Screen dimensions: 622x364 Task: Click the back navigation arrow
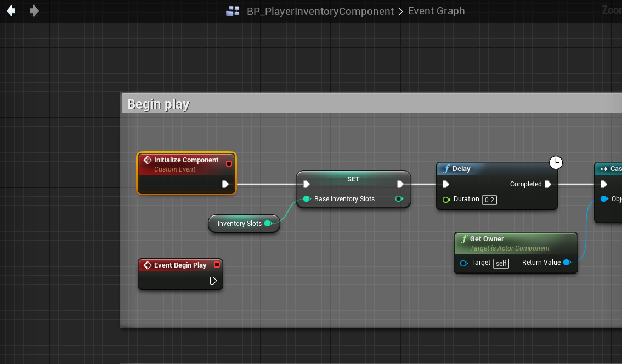click(11, 11)
